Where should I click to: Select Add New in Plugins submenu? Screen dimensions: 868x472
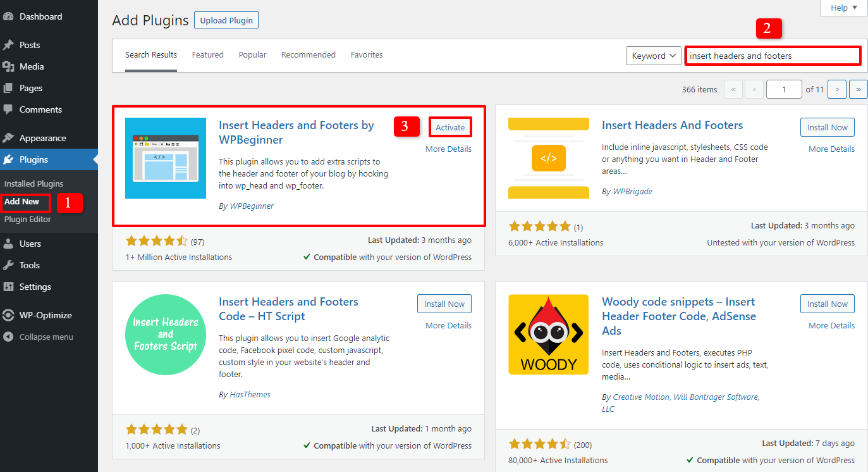[22, 202]
